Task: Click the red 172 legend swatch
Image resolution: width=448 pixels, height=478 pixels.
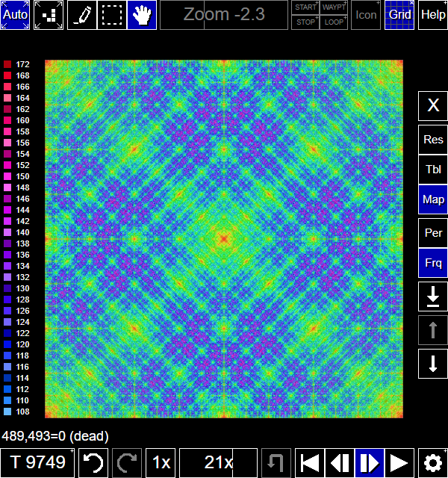Action: pyautogui.click(x=7, y=64)
